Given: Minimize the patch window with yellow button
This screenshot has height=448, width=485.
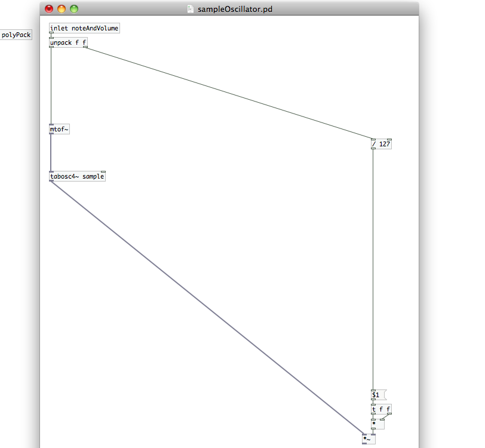Looking at the screenshot, I should coord(62,9).
